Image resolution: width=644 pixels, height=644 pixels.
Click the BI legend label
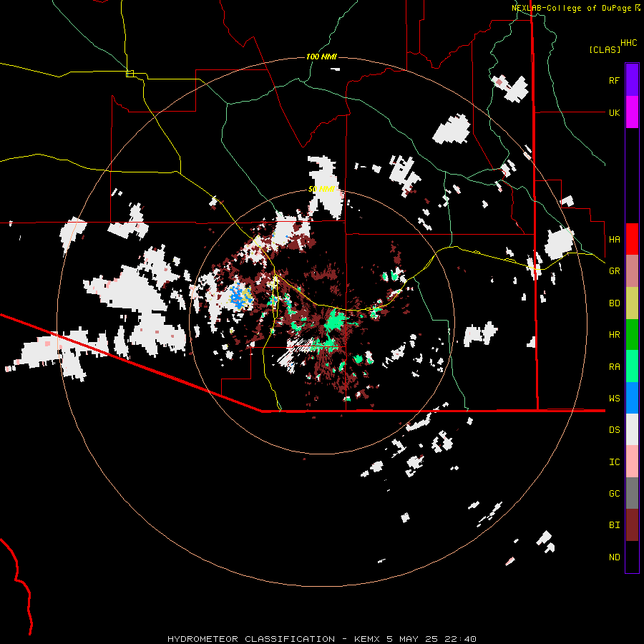point(614,525)
